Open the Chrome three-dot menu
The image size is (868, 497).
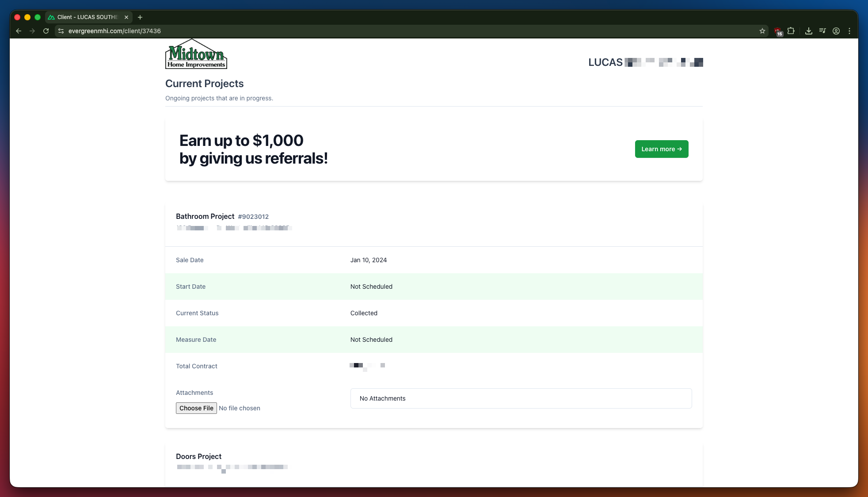[x=849, y=31]
